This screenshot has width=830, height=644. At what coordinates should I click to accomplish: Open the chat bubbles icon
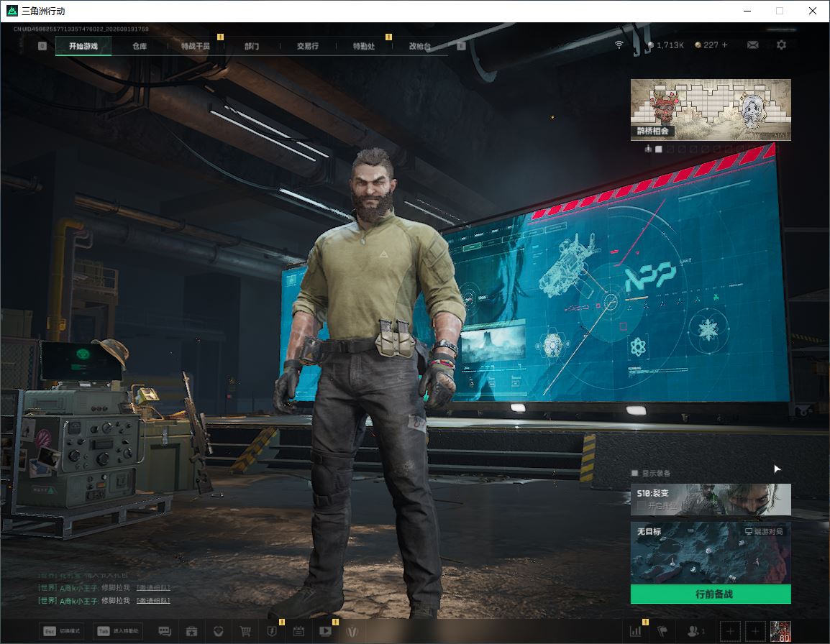point(165,631)
